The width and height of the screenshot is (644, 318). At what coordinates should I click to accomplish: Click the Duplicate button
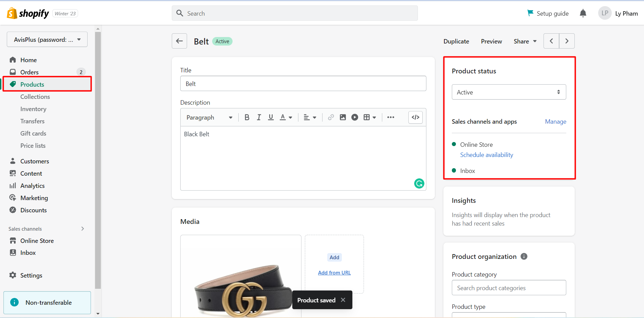click(x=456, y=41)
